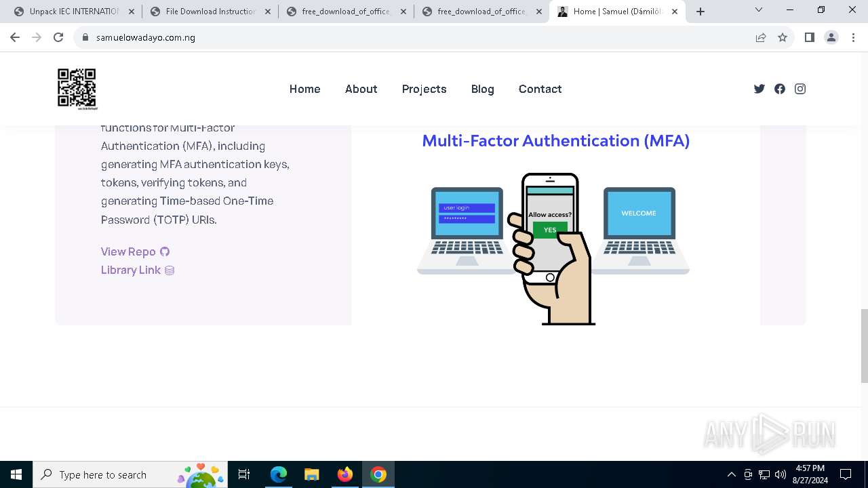This screenshot has height=488, width=868.
Task: Click the Chrome taskbar icon
Action: pyautogui.click(x=378, y=474)
